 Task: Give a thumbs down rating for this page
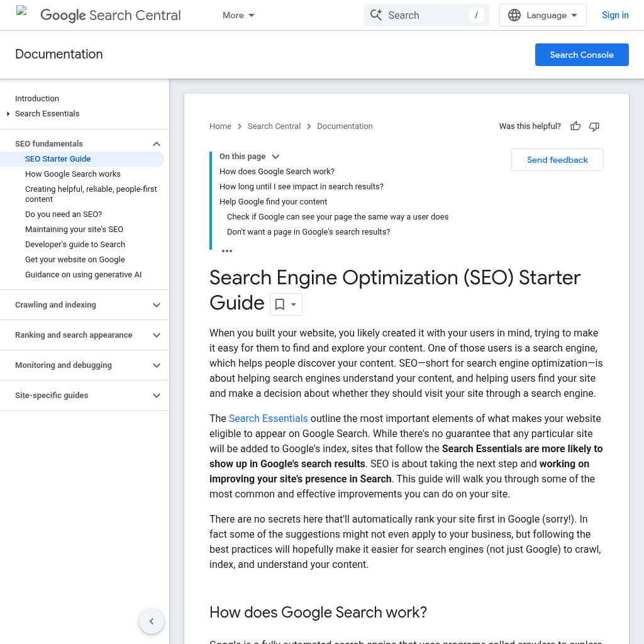(x=594, y=126)
